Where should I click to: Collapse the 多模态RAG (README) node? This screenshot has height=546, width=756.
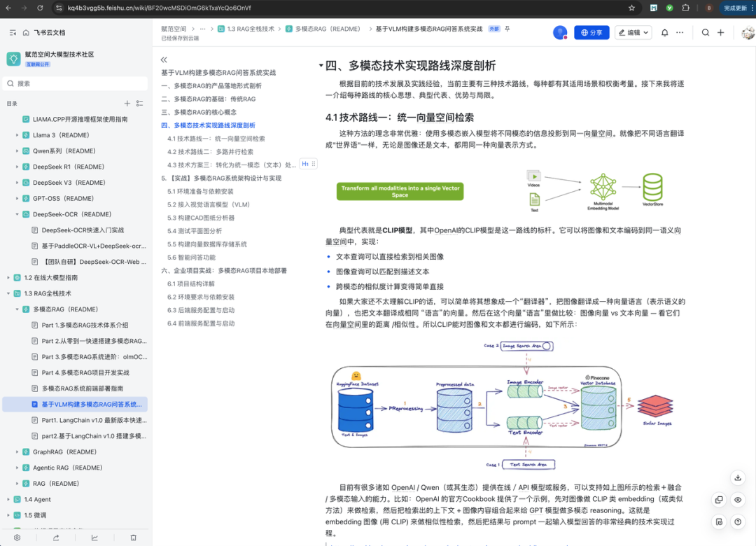coord(17,309)
